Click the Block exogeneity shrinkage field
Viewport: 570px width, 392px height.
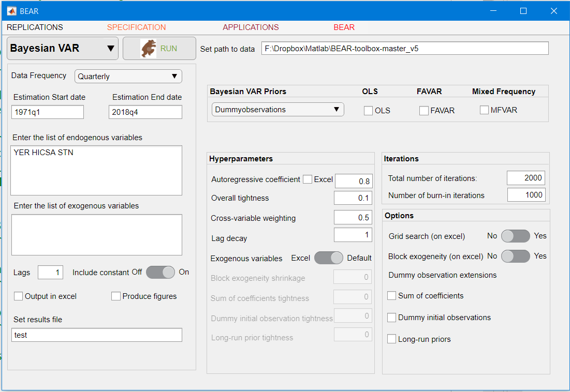353,277
